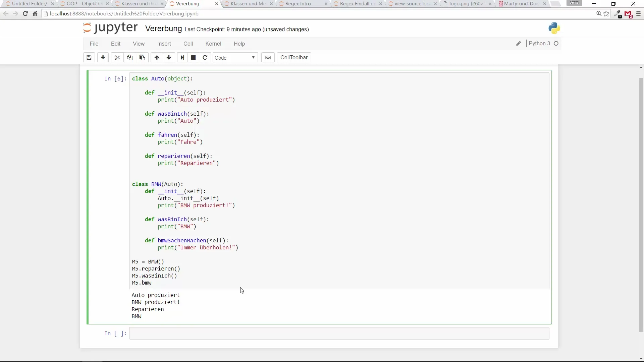The height and width of the screenshot is (362, 644).
Task: Open the Help menu
Action: 239,44
